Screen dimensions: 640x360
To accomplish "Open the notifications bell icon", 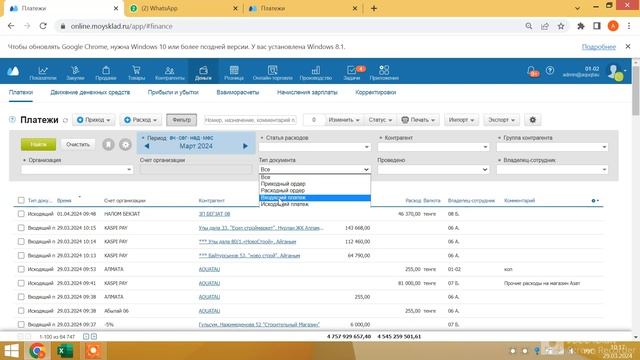I will click(532, 71).
